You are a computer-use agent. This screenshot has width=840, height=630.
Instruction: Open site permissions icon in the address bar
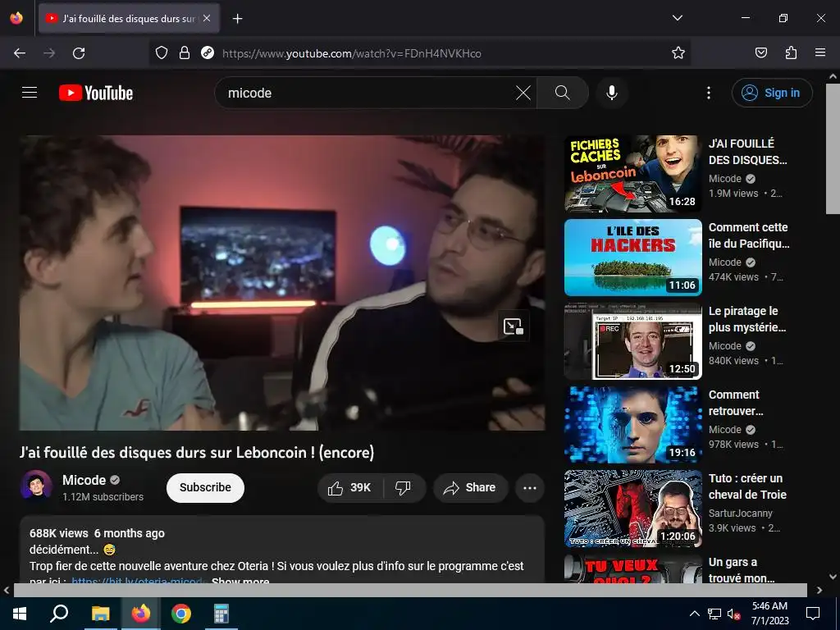[208, 53]
